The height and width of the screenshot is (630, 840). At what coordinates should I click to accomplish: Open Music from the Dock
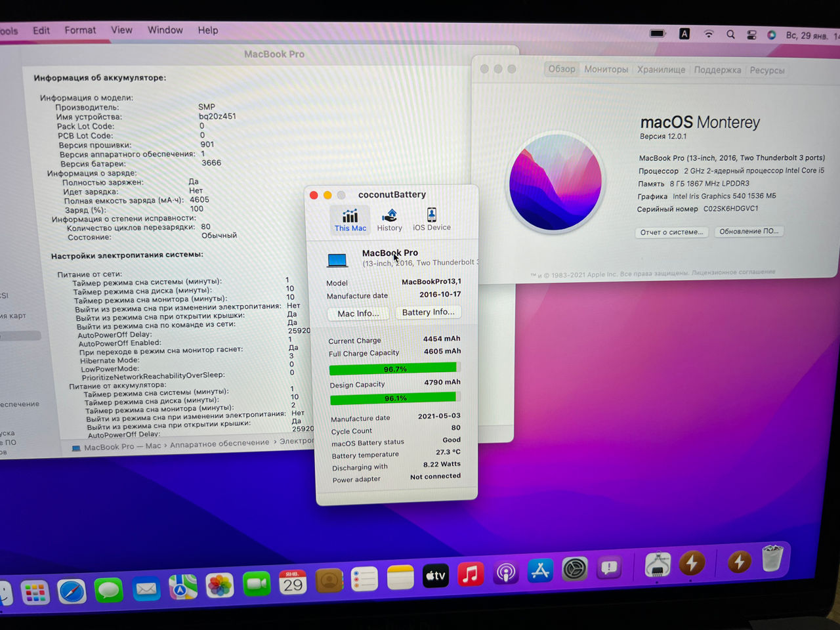click(471, 574)
